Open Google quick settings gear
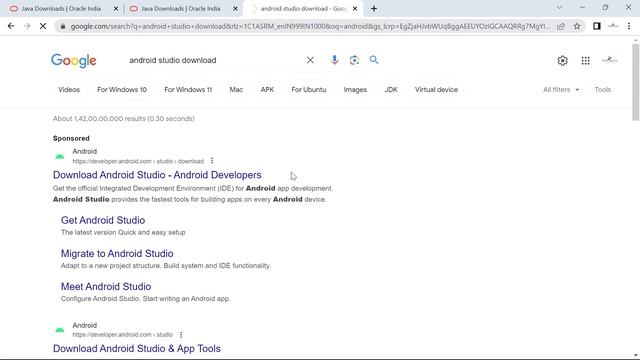This screenshot has width=640, height=360. (x=562, y=60)
